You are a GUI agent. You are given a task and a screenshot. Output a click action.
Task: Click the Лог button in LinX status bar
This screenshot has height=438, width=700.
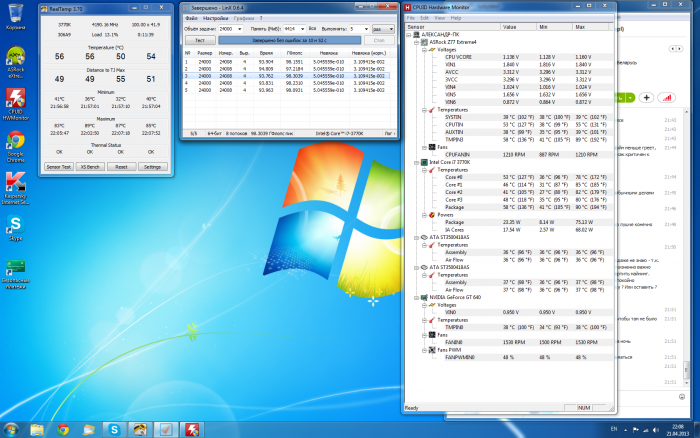coord(389,133)
